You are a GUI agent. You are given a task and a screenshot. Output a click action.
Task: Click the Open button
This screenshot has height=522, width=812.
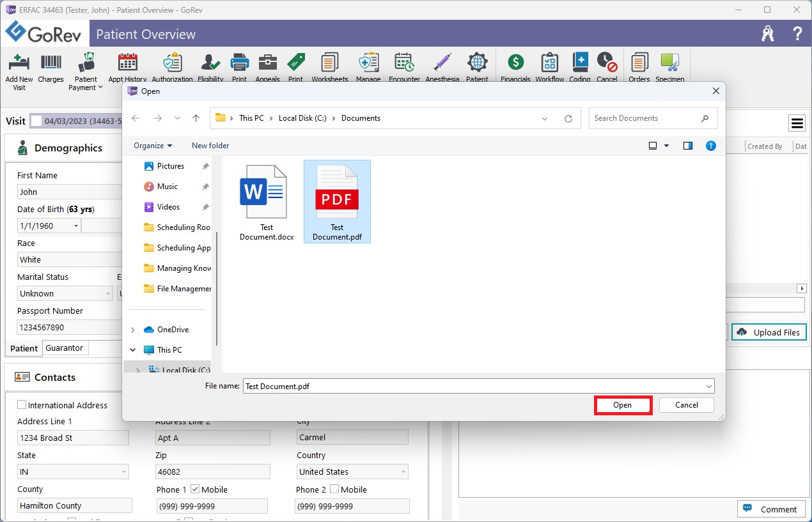tap(623, 405)
